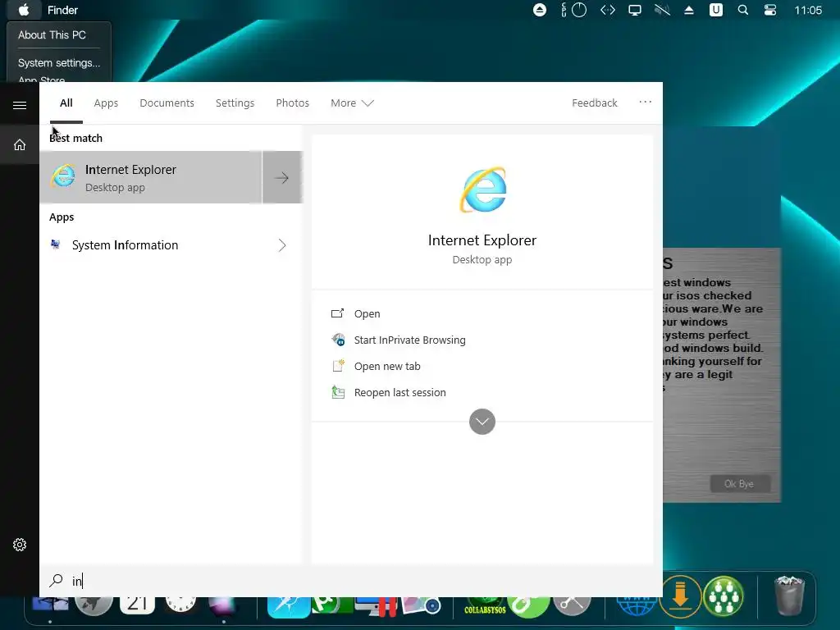Open the trash bin in the dock
This screenshot has width=840, height=630.
(x=790, y=596)
